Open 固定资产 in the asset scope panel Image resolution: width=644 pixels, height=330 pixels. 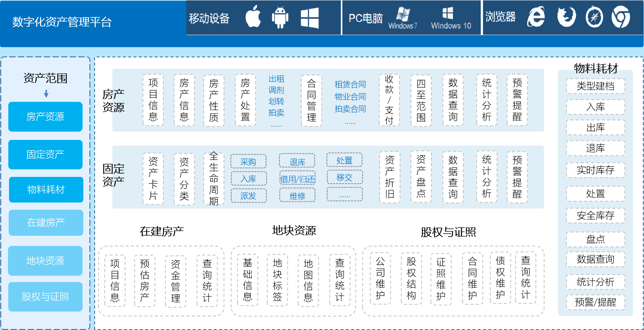[x=45, y=154]
